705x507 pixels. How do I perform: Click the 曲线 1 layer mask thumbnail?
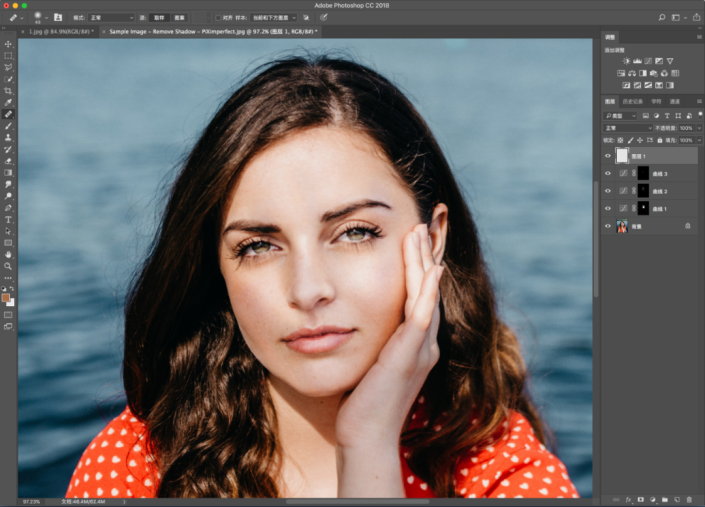click(643, 208)
